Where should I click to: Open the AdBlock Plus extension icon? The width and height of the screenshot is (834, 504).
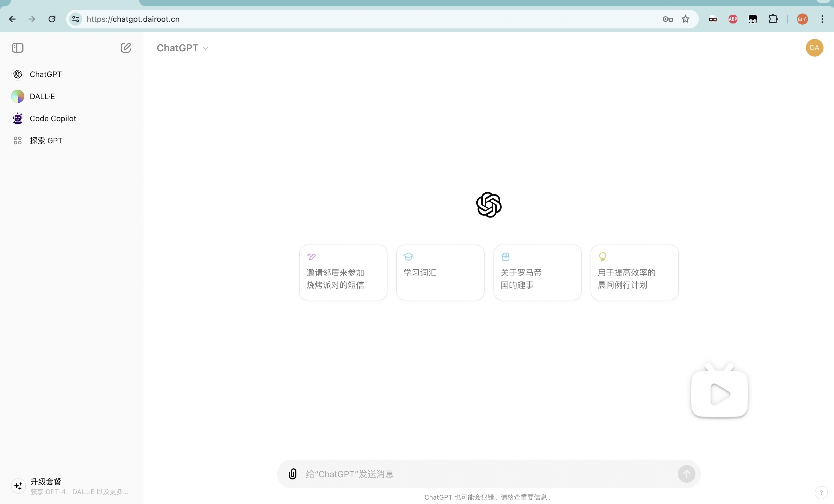pos(733,19)
